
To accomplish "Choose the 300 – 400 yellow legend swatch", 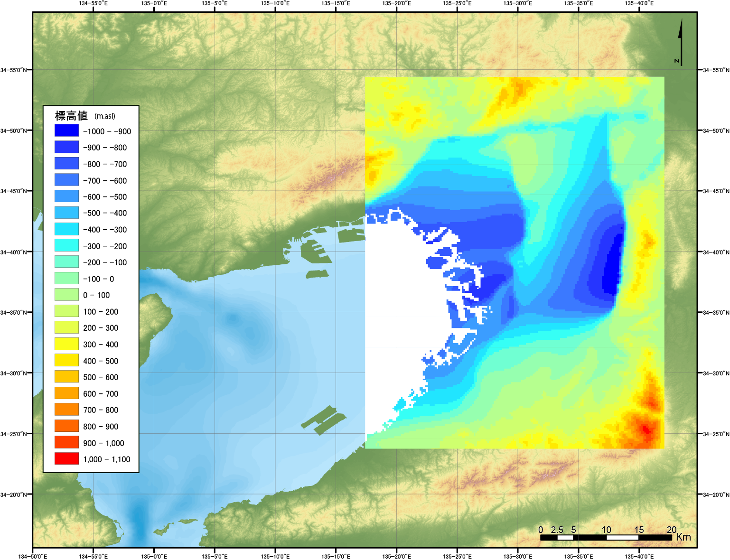I will point(66,344).
